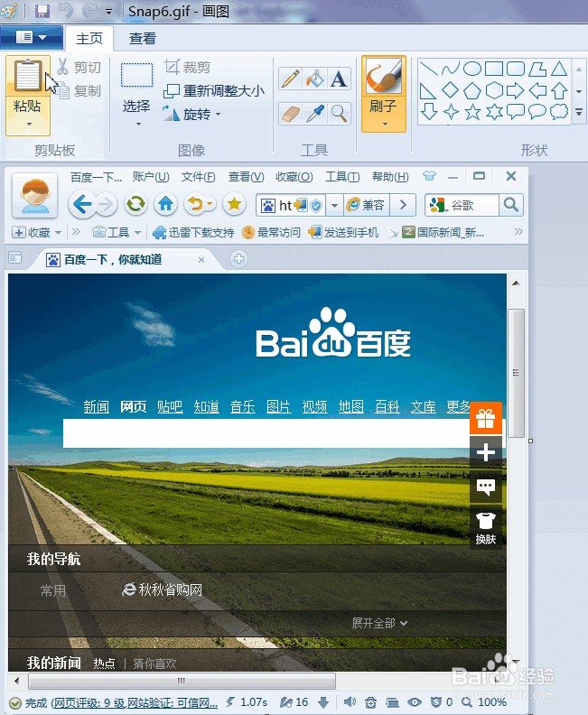588x715 pixels.
Task: Expand the 选择 dropdown arrow
Action: pyautogui.click(x=138, y=124)
